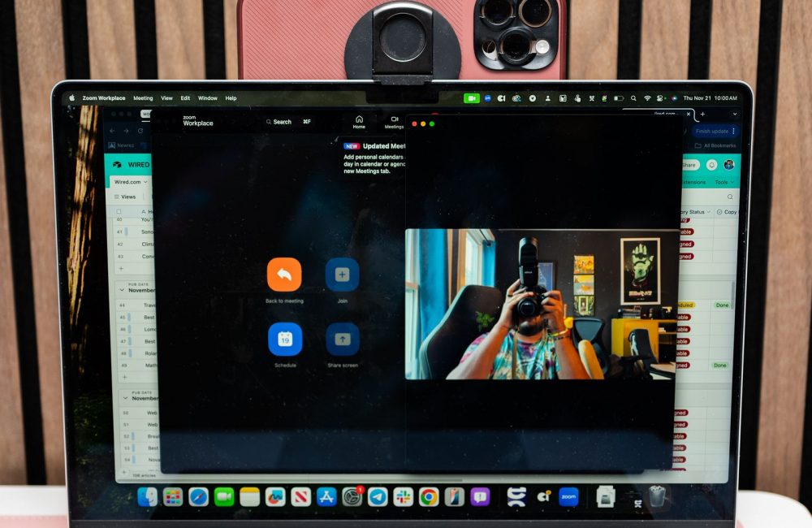Open the Window menu in menu bar

pyautogui.click(x=208, y=98)
